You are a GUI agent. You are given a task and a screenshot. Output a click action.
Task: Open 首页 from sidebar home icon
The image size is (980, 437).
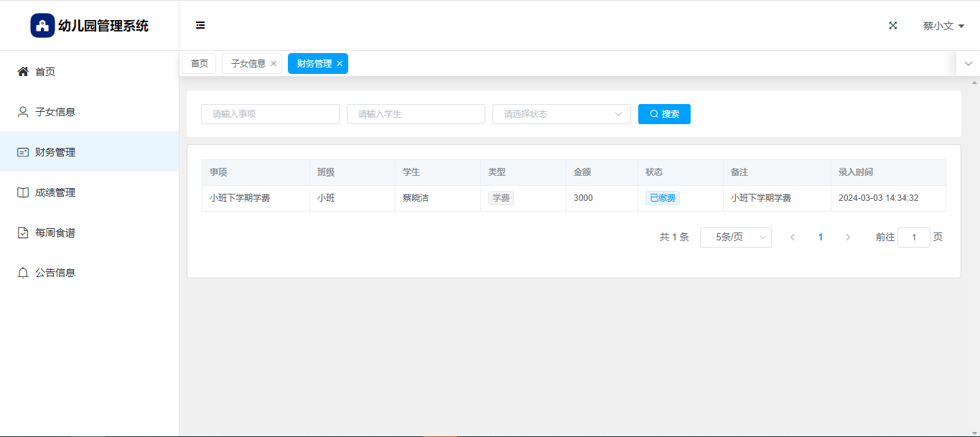[24, 72]
